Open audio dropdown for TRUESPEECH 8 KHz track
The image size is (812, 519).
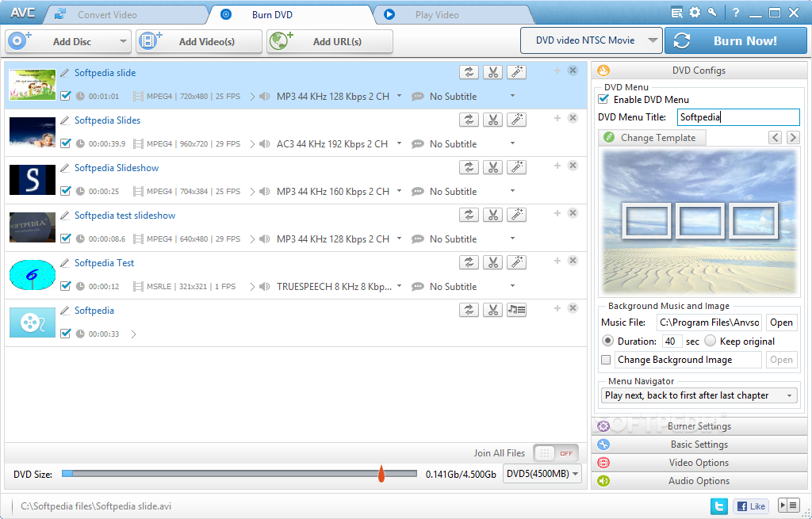point(399,286)
